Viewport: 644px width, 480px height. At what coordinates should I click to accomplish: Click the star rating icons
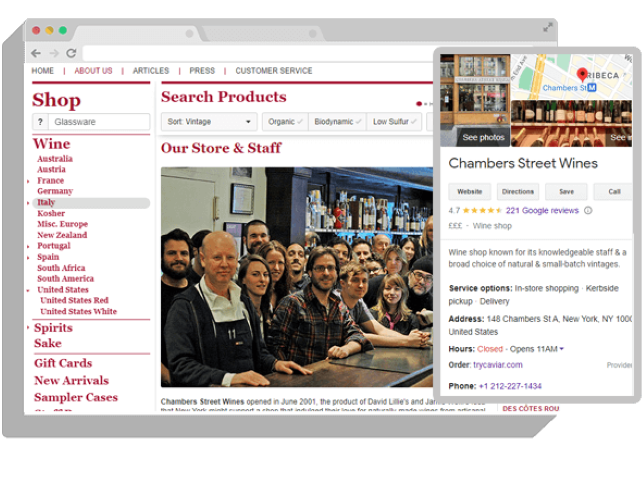(482, 211)
